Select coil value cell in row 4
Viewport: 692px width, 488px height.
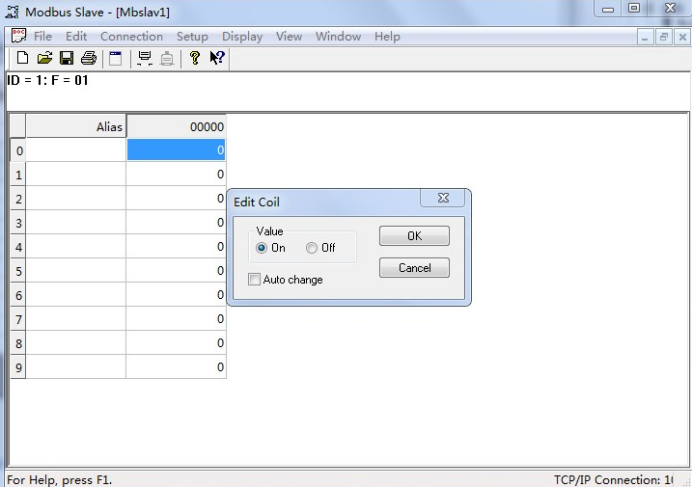[x=176, y=246]
